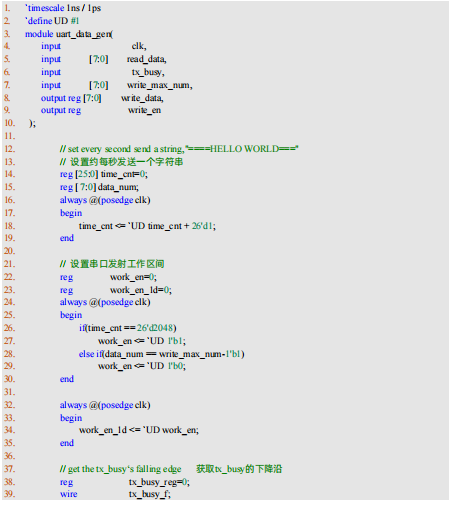Image resolution: width=454 pixels, height=507 pixels.
Task: Click if(time_cnt == 26'd2048) condition
Action: [128, 328]
